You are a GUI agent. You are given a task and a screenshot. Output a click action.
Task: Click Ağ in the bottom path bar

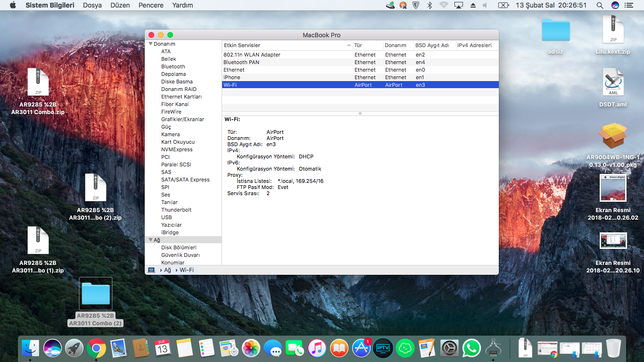click(167, 270)
